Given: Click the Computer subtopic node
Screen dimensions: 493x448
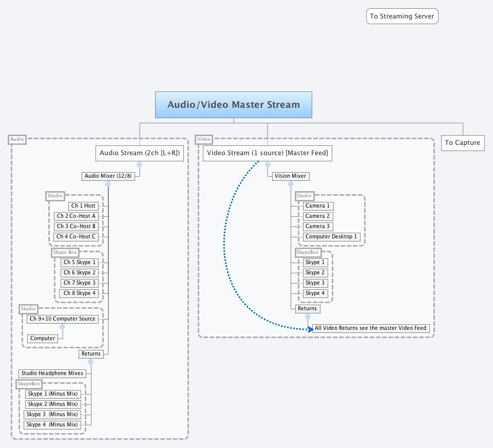Looking at the screenshot, I should click(x=43, y=339).
